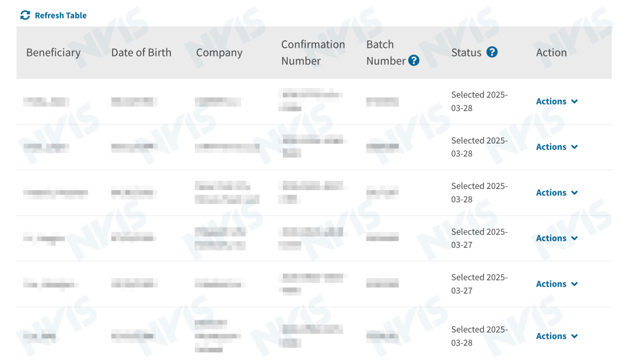
Task: Open the third row's Actions menu
Action: pos(556,192)
